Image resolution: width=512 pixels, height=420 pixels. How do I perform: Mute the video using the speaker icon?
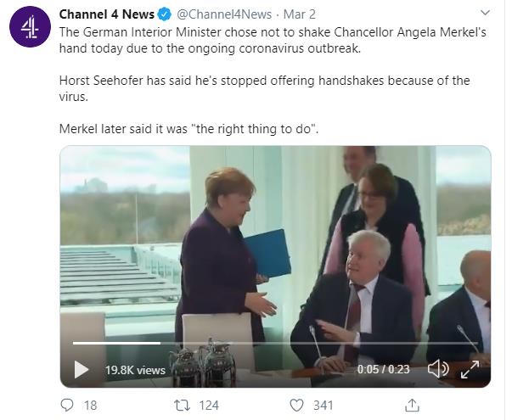437,369
